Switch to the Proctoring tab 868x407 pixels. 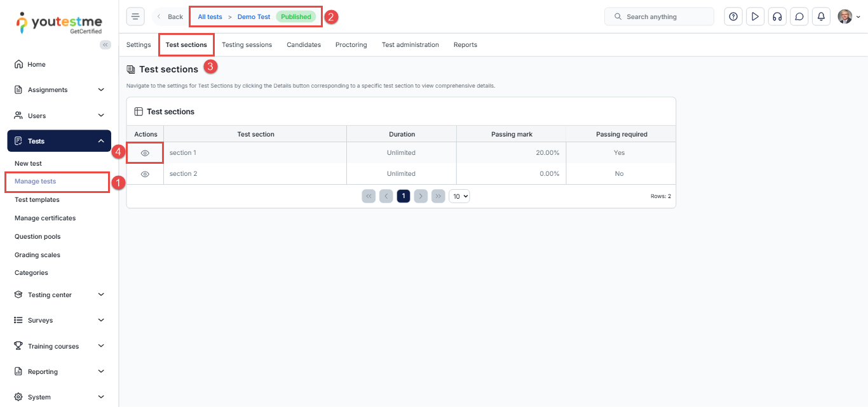point(351,45)
